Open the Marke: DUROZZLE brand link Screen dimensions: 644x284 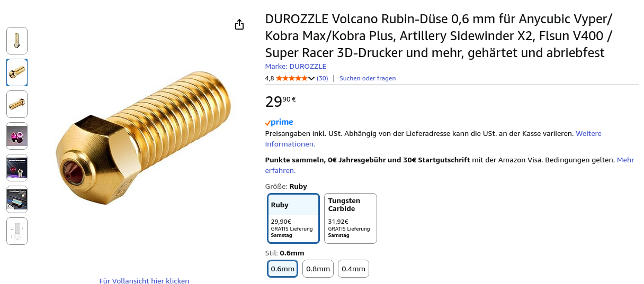point(296,67)
